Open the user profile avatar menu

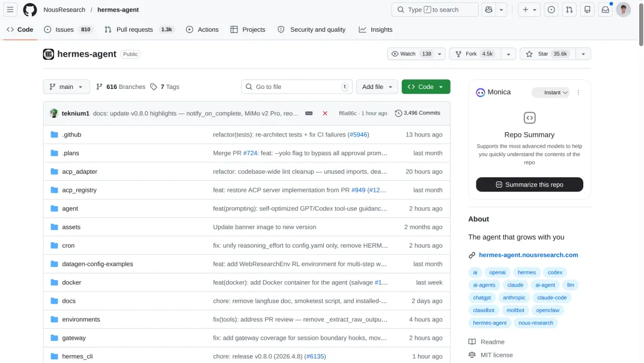click(x=624, y=10)
